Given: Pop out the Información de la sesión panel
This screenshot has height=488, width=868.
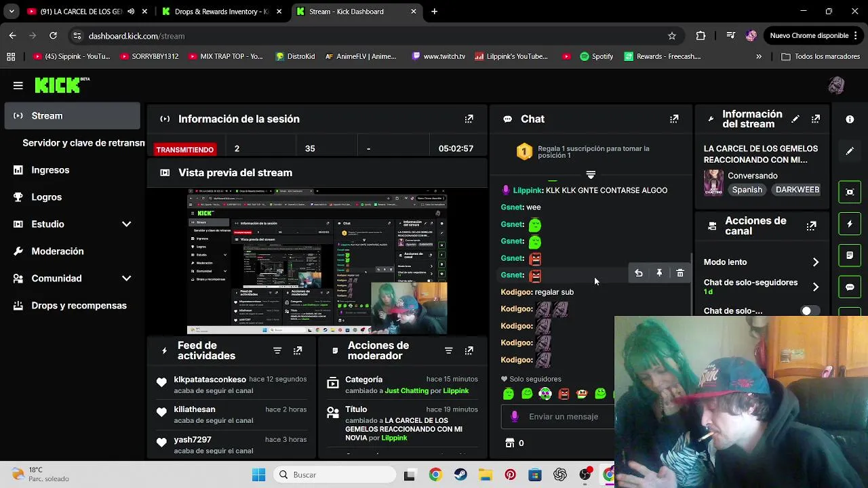Looking at the screenshot, I should pyautogui.click(x=469, y=119).
